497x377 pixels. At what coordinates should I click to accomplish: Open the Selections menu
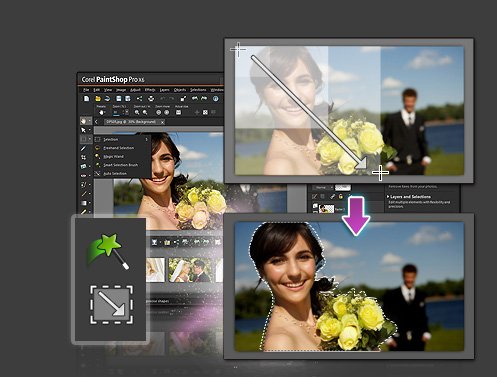(x=198, y=90)
